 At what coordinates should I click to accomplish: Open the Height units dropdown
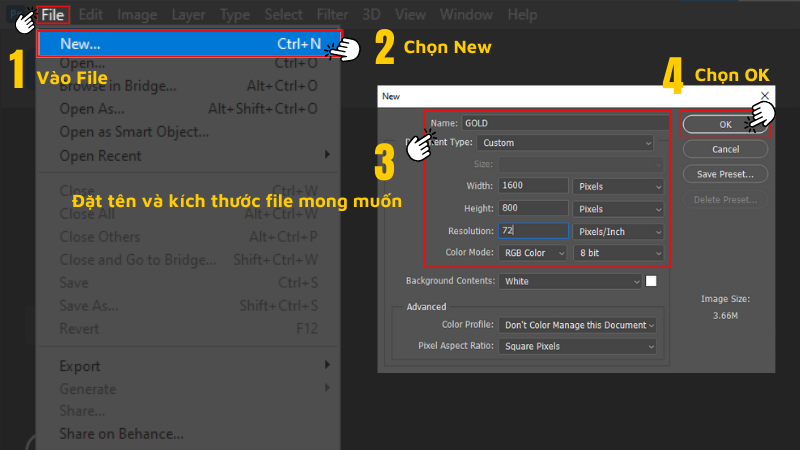coord(618,209)
